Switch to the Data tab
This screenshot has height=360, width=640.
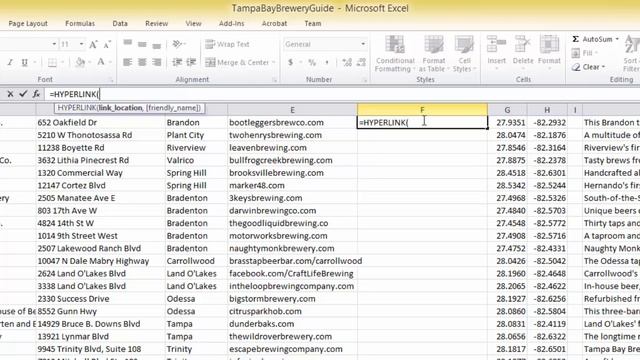pyautogui.click(x=120, y=24)
